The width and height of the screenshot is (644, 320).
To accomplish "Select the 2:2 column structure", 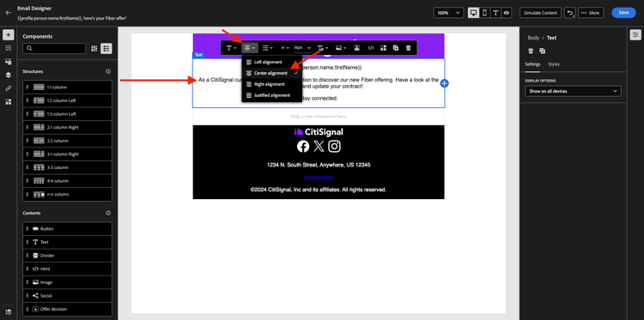I will pyautogui.click(x=67, y=141).
